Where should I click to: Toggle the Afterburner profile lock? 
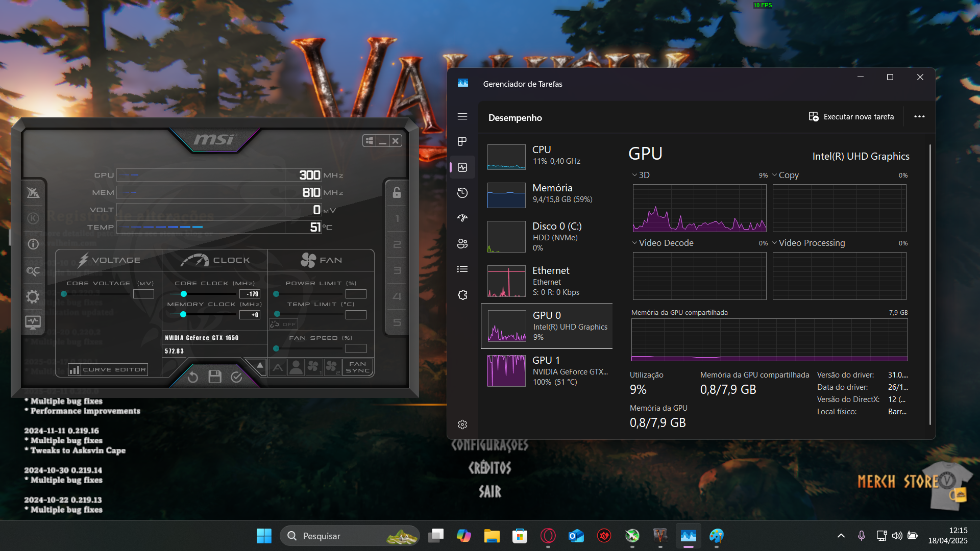397,192
